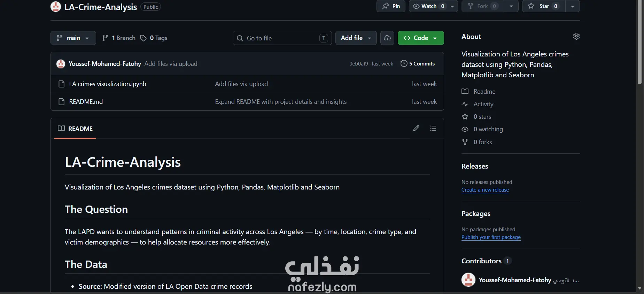Open the Packages section heading

click(x=476, y=214)
